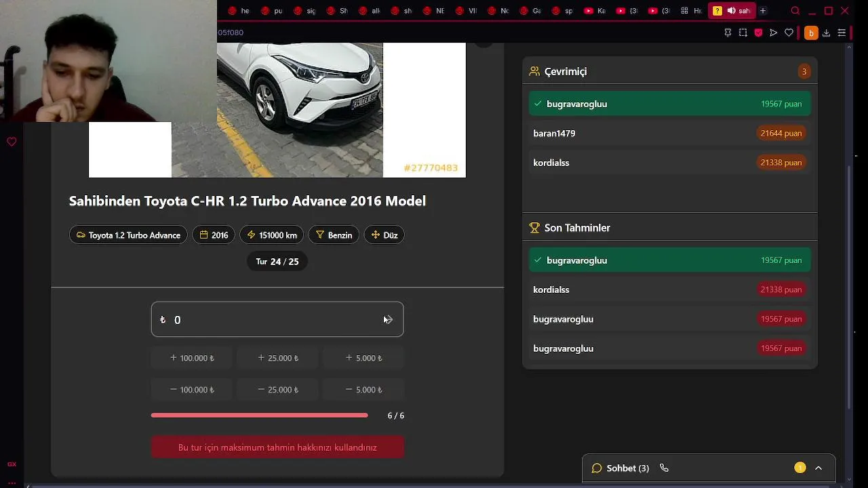Click the search tabs magnifier icon
The width and height of the screenshot is (868, 488).
click(795, 11)
